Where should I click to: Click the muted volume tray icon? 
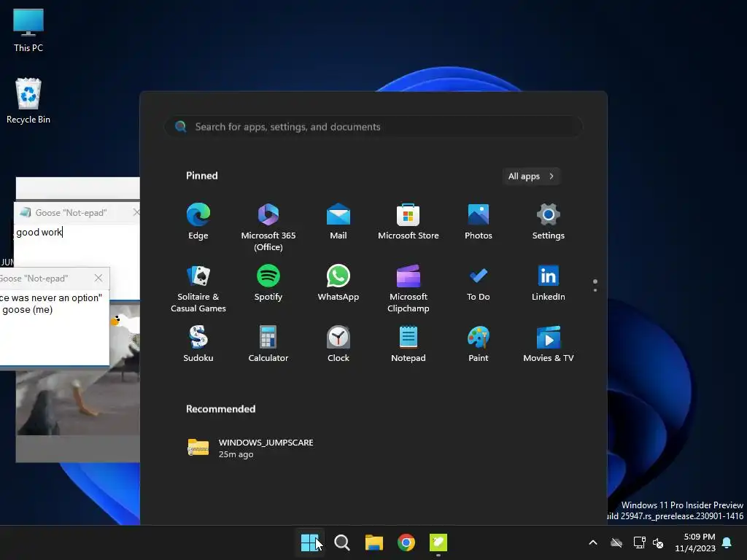pos(659,542)
